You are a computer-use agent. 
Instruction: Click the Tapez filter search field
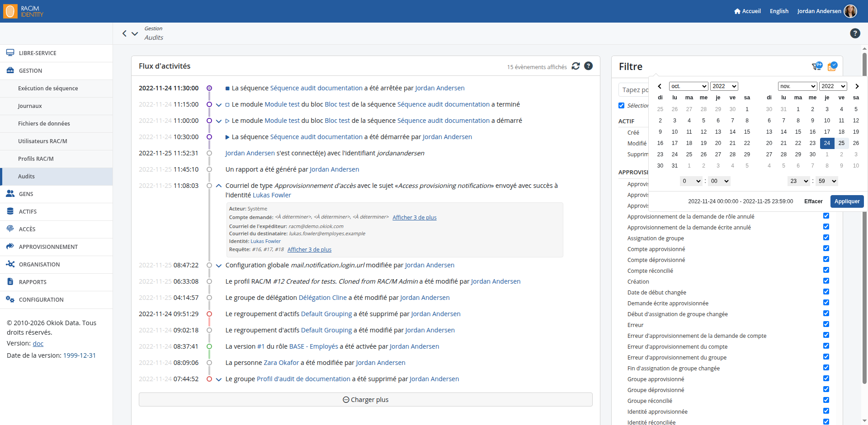tap(634, 90)
